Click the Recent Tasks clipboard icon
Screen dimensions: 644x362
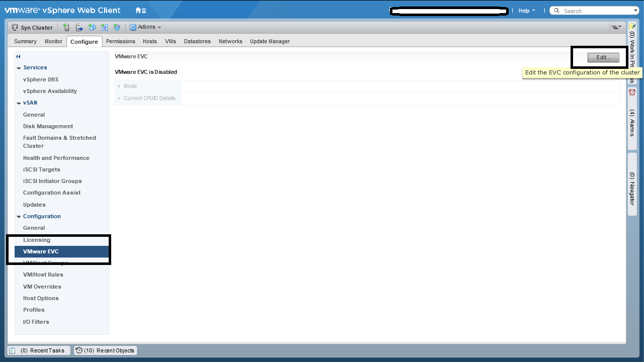pos(13,350)
